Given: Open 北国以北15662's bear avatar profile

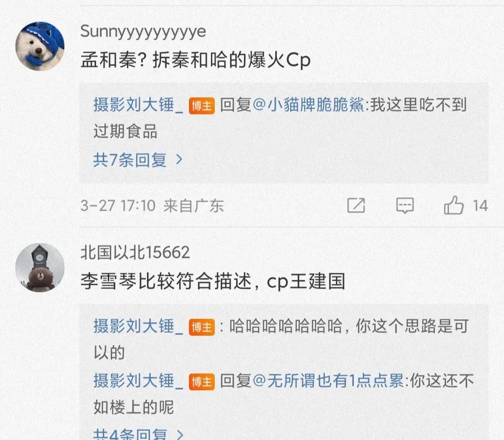Looking at the screenshot, I should (x=40, y=268).
